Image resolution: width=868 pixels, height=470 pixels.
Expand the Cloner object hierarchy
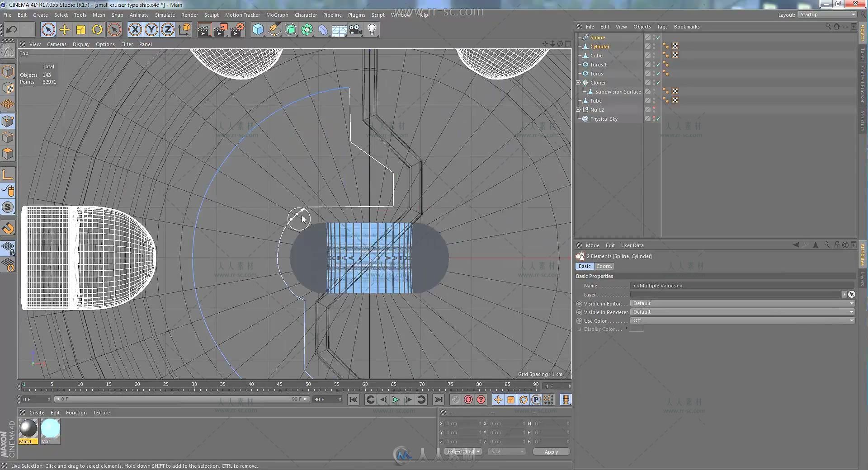point(578,83)
